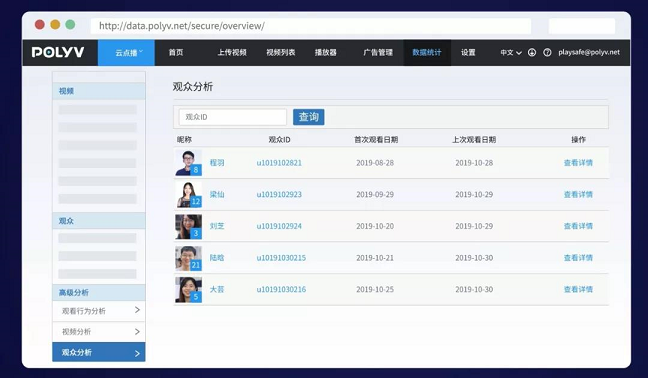This screenshot has height=378, width=648.
Task: Click 查看详情 for 刘芝
Action: [578, 226]
